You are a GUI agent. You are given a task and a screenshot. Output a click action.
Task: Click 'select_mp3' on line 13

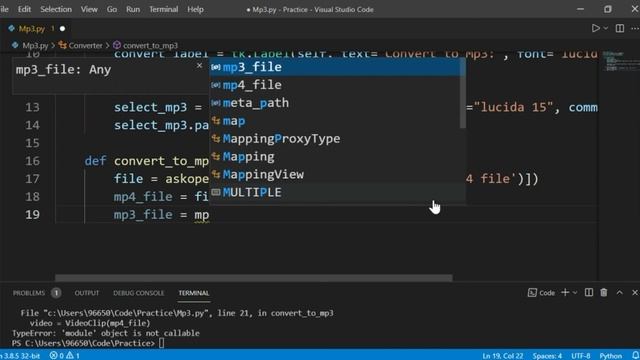(x=150, y=107)
